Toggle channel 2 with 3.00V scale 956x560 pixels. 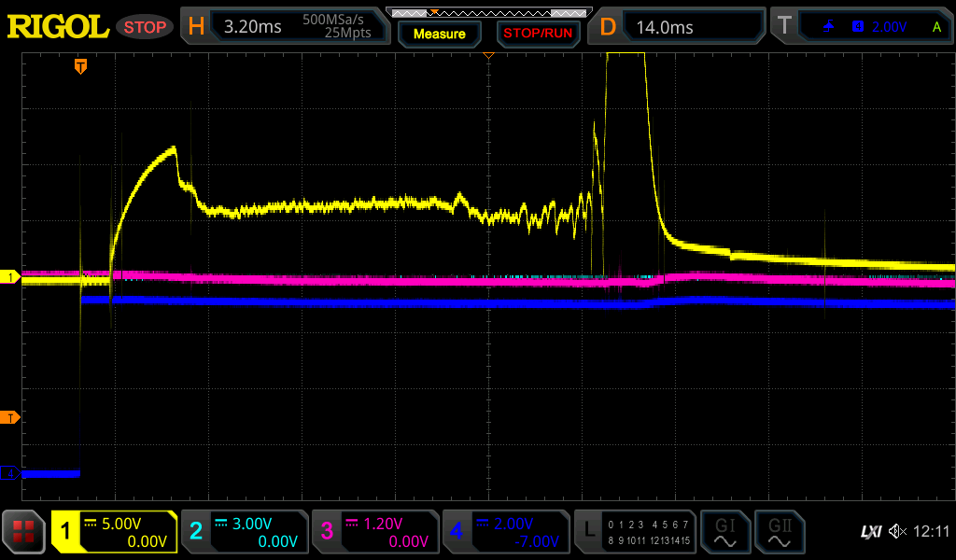pyautogui.click(x=244, y=532)
